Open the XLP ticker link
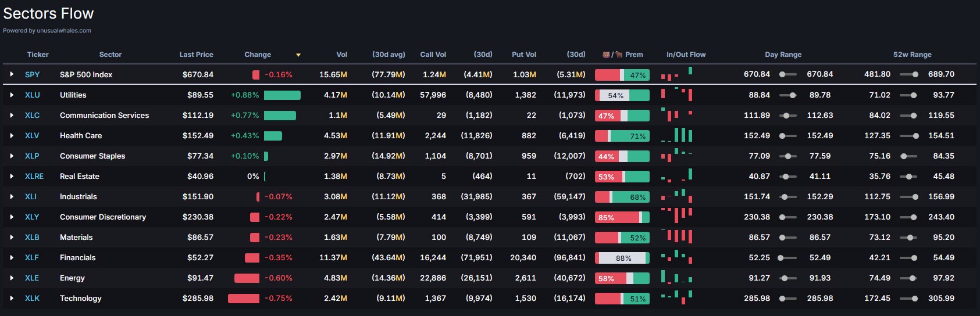This screenshot has height=316, width=980. pyautogui.click(x=32, y=156)
